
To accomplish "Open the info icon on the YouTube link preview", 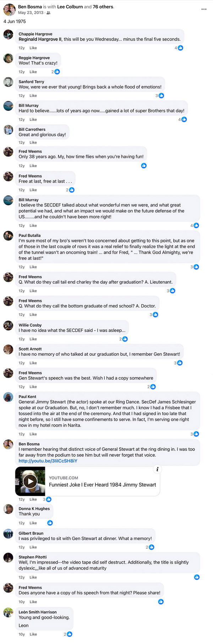I will [157, 469].
